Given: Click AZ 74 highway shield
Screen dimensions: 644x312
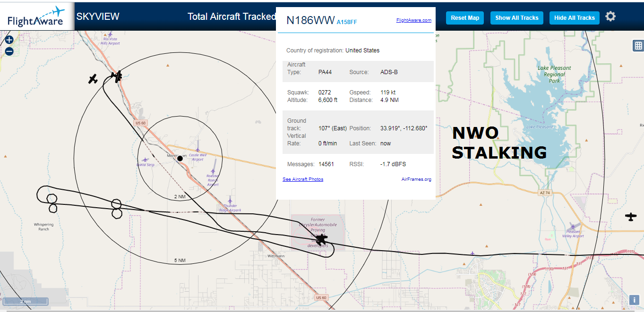Looking at the screenshot, I should (544, 193).
